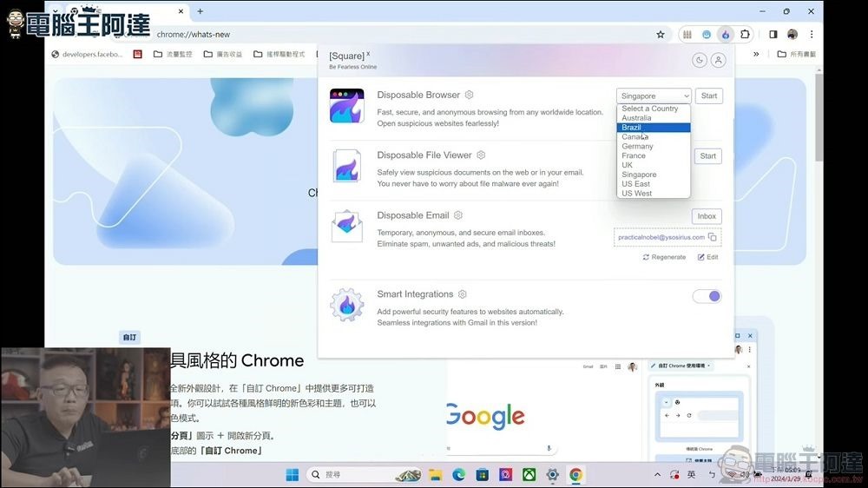The height and width of the screenshot is (488, 868).
Task: Open the Chrome extensions puzzle icon
Action: point(745,35)
